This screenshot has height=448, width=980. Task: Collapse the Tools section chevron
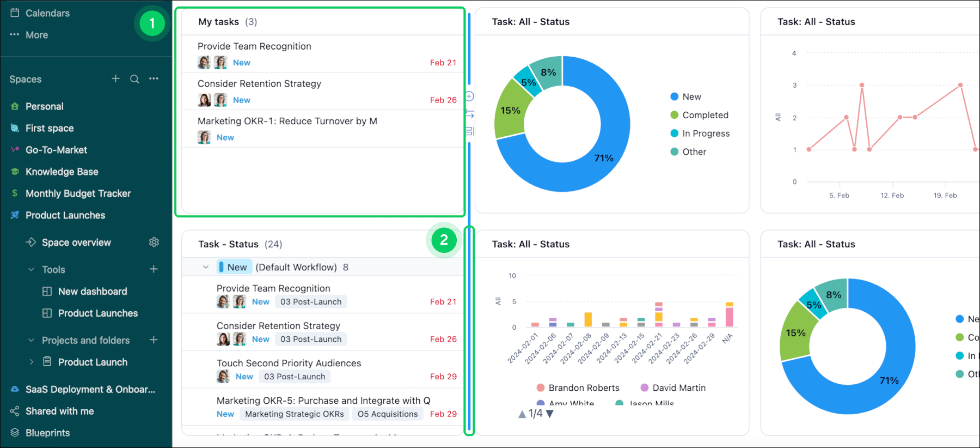point(31,270)
